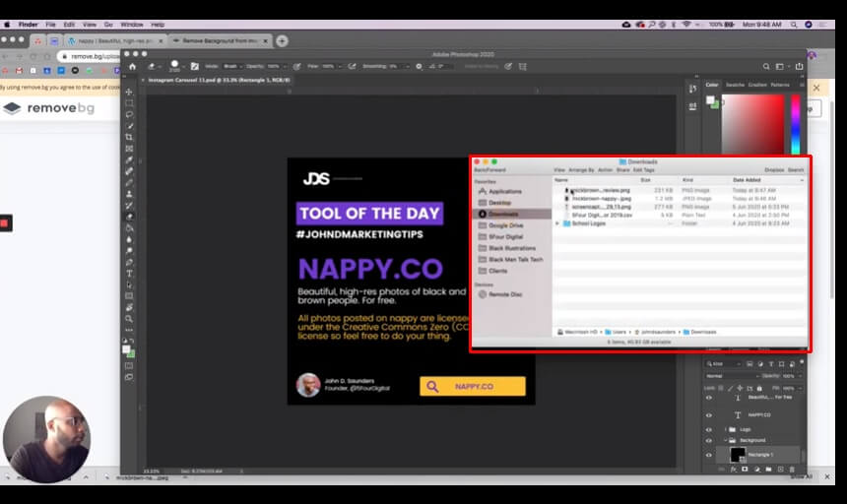Create a new group folder icon
847x504 pixels.
coord(768,470)
